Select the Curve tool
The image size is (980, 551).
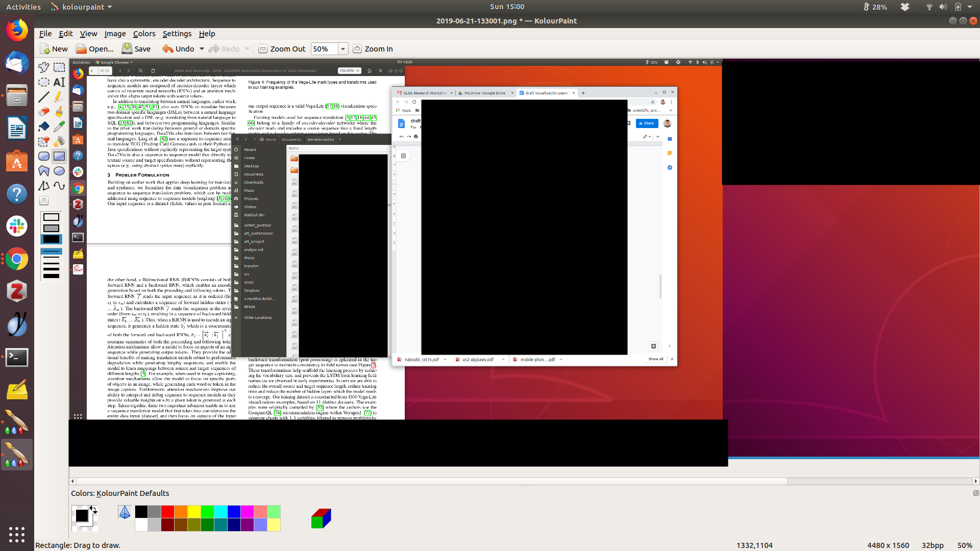click(x=59, y=186)
